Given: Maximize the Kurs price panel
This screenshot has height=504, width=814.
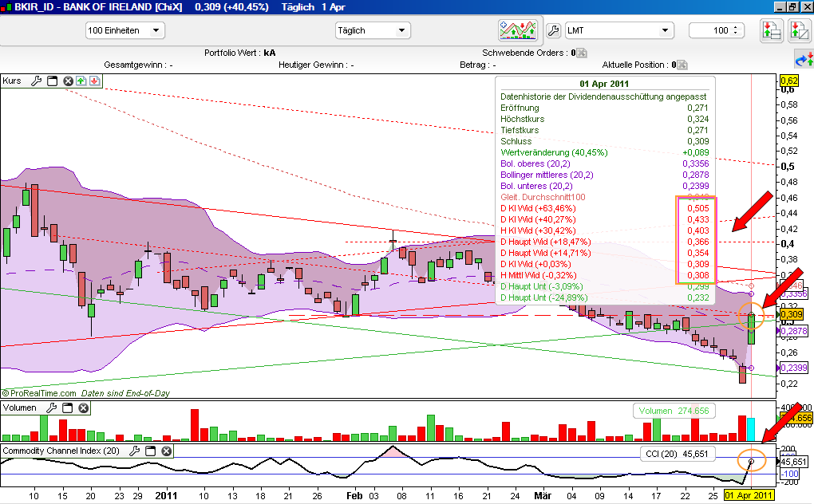Looking at the screenshot, I should click(53, 81).
